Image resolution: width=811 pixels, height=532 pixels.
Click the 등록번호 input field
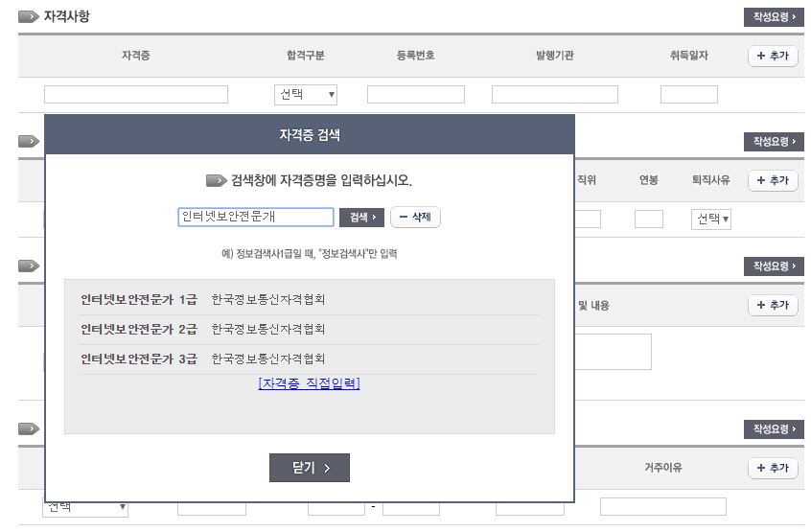415,95
